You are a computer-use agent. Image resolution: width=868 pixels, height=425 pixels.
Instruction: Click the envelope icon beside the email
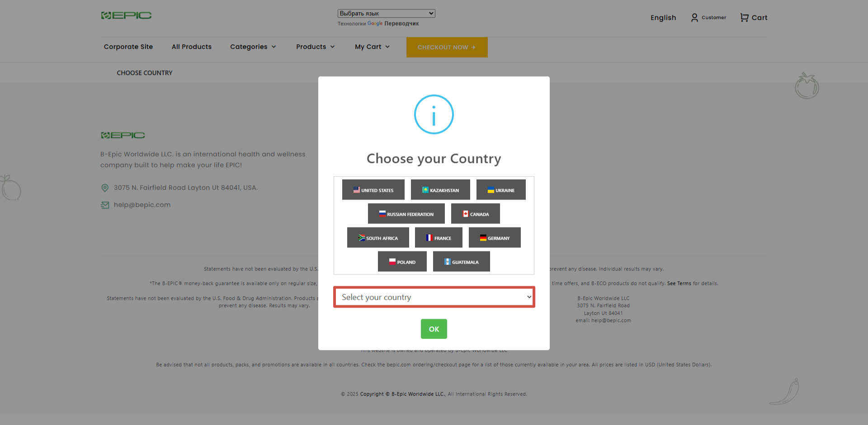point(105,205)
